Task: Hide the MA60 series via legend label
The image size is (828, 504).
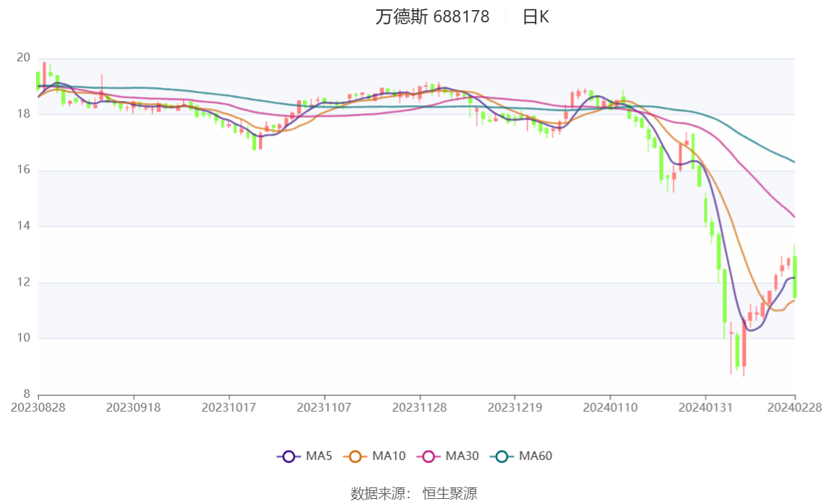Action: [535, 456]
